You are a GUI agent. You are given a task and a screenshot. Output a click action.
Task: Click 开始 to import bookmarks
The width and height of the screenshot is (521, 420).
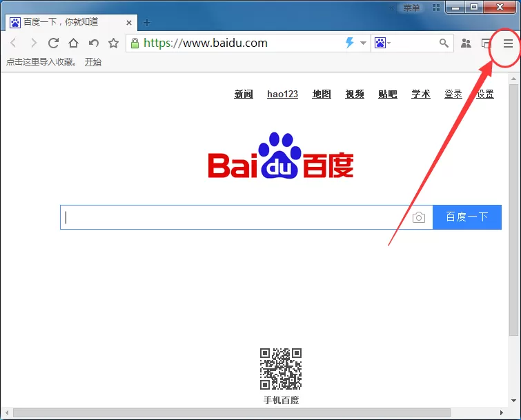coord(93,62)
